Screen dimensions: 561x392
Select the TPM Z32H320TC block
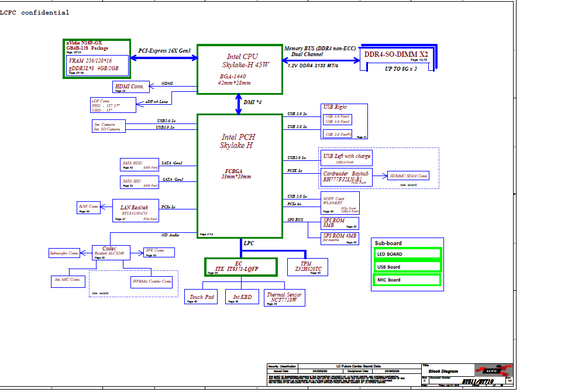click(307, 267)
